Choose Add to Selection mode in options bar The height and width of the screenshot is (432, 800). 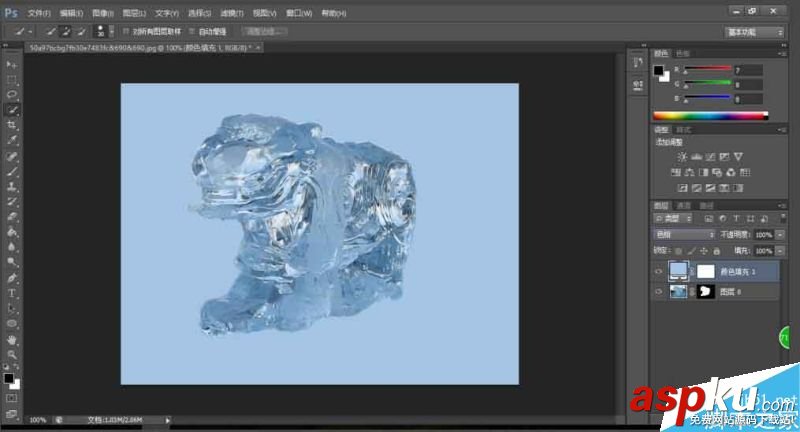click(66, 32)
